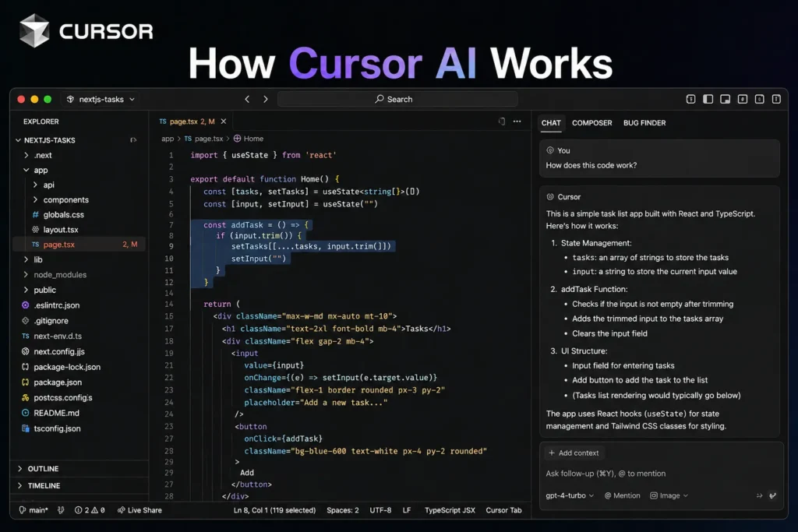Click the send message icon

[x=772, y=496]
